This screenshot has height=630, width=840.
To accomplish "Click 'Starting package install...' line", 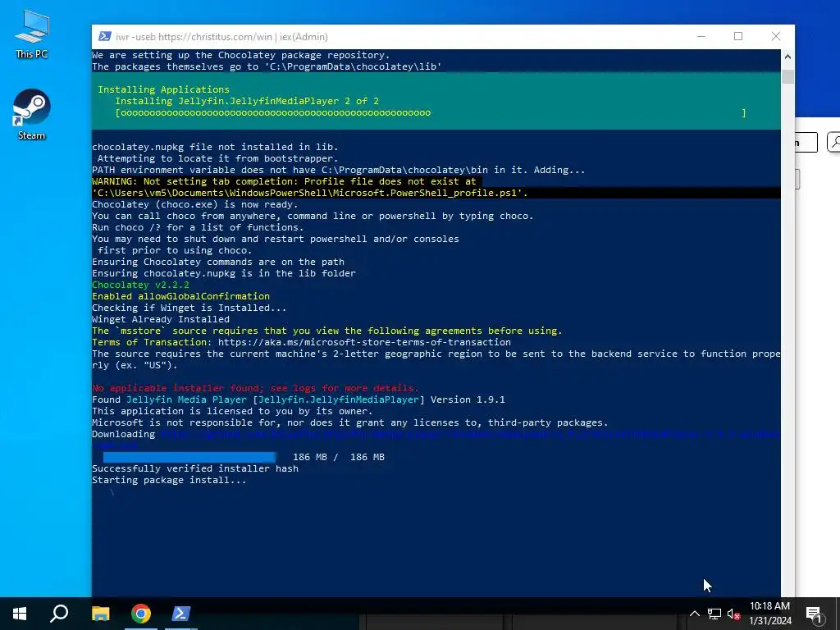I will coord(169,480).
